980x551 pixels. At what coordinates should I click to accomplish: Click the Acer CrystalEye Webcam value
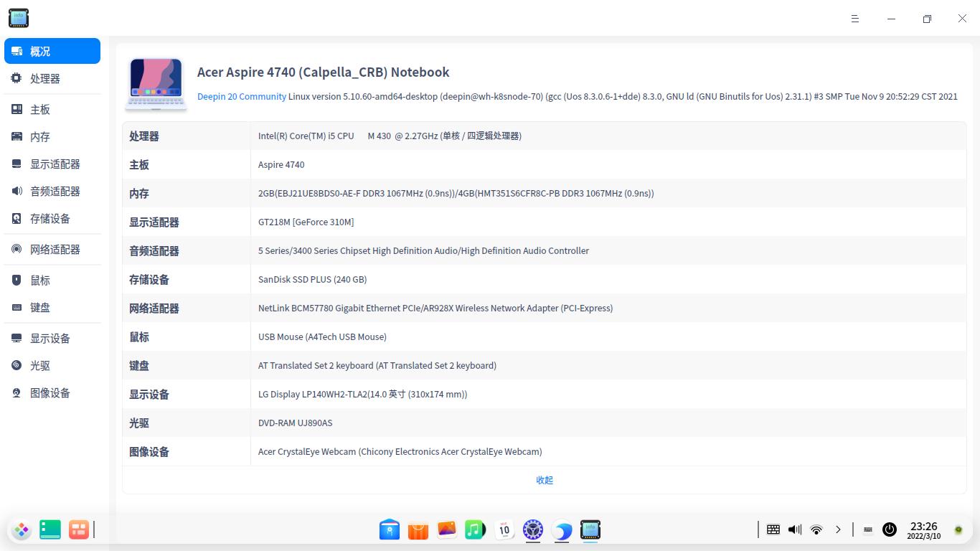click(x=400, y=451)
